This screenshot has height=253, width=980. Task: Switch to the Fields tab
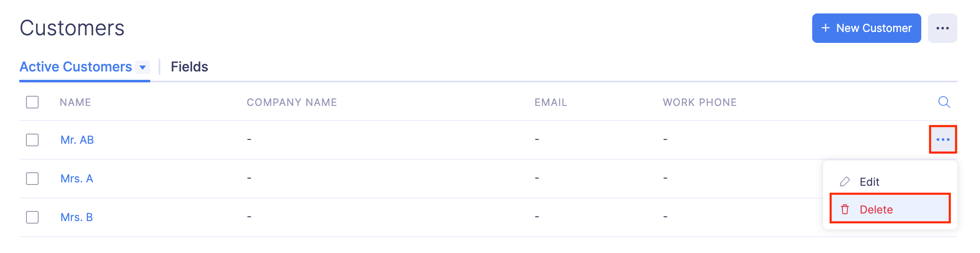(x=189, y=67)
